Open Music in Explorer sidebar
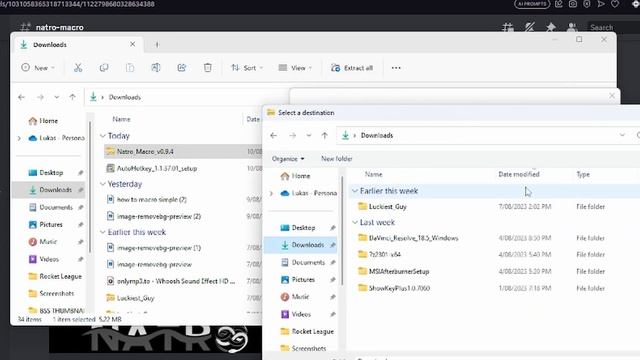Screen dimensions: 640x360 48,242
